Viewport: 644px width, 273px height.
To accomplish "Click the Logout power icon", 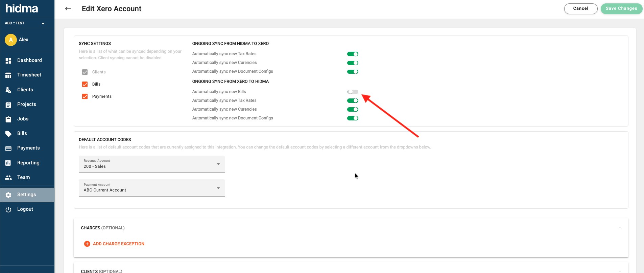I will tap(8, 209).
